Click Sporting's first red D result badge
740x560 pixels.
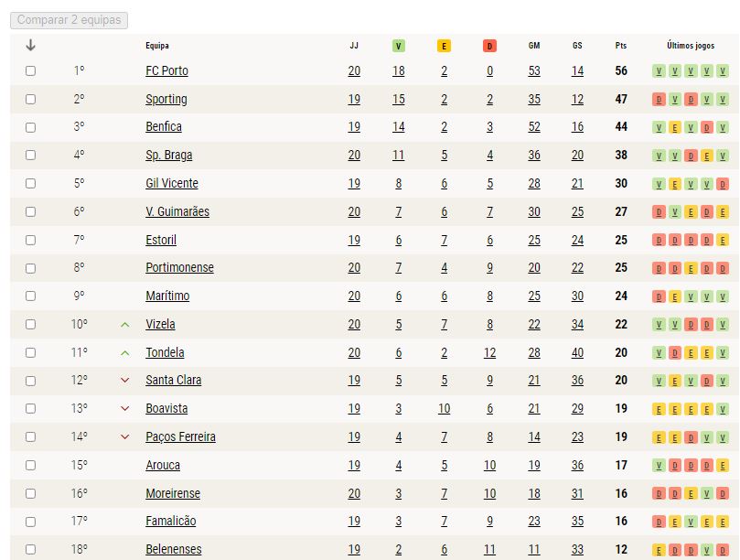[659, 100]
